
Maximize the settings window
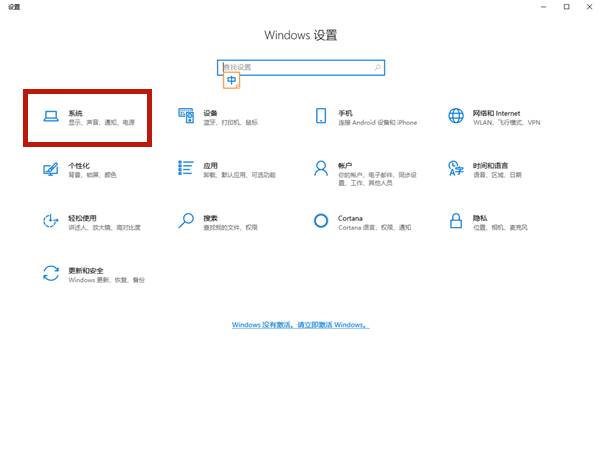pyautogui.click(x=566, y=7)
